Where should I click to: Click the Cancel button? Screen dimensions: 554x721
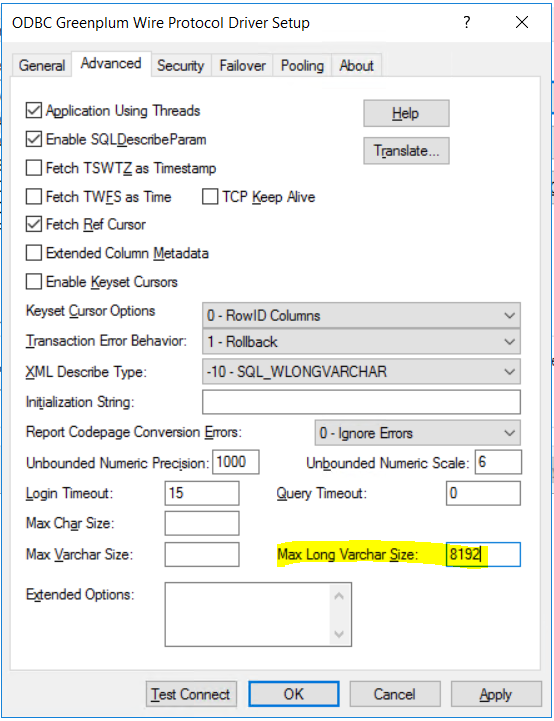(x=395, y=694)
